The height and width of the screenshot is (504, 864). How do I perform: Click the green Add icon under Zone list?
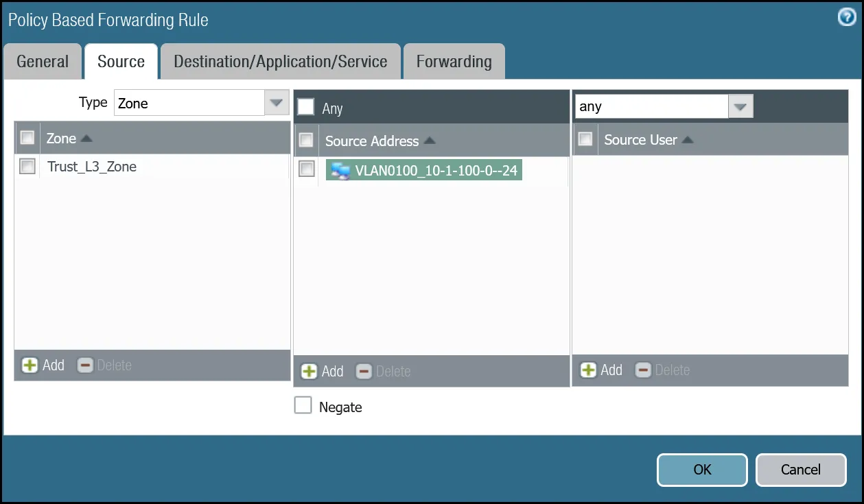click(30, 365)
